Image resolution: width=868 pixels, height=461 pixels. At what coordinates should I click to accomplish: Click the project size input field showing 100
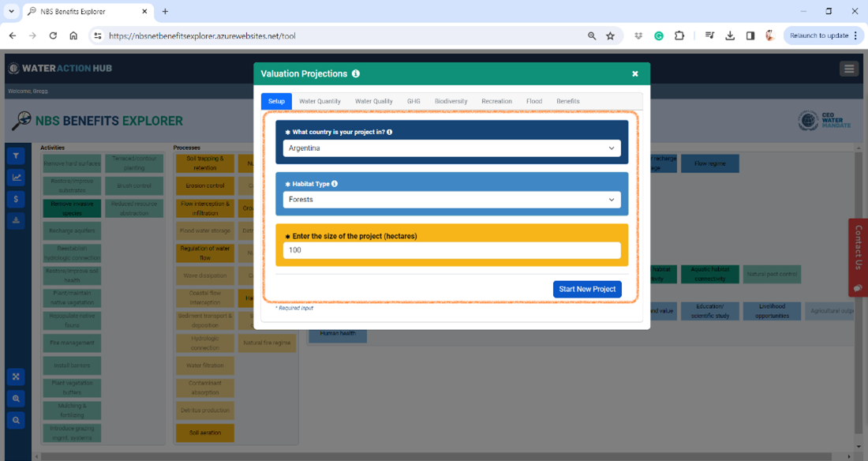[451, 250]
